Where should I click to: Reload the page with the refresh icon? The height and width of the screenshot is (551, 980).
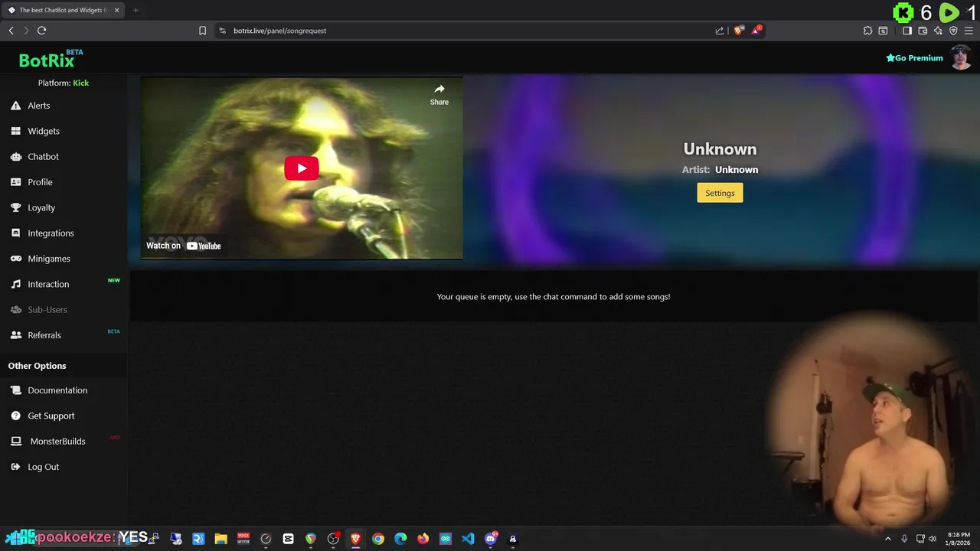coord(41,31)
